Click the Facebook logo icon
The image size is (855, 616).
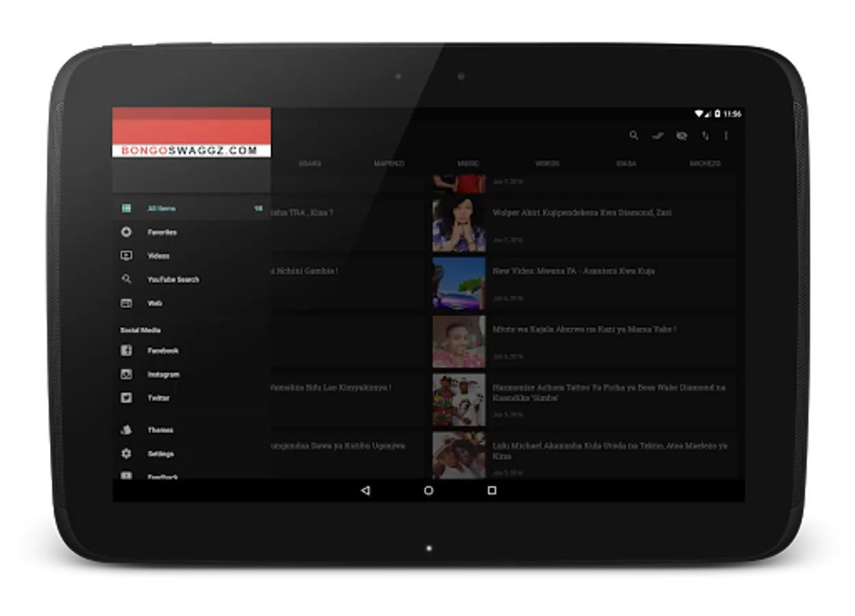pos(126,350)
